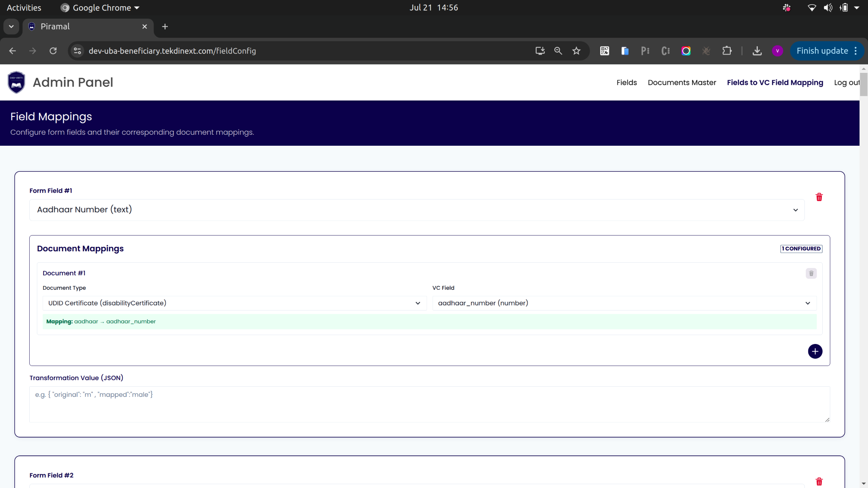Open the Chrome downloads icon
This screenshot has height=488, width=868.
757,51
